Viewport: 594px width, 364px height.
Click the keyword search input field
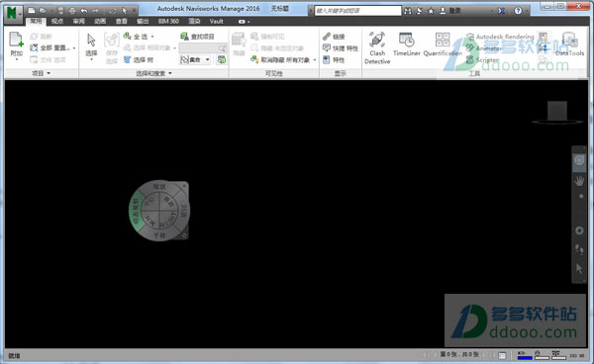(357, 11)
